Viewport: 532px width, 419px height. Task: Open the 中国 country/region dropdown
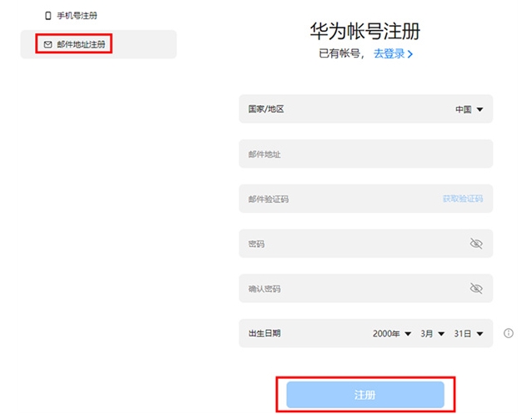point(469,109)
